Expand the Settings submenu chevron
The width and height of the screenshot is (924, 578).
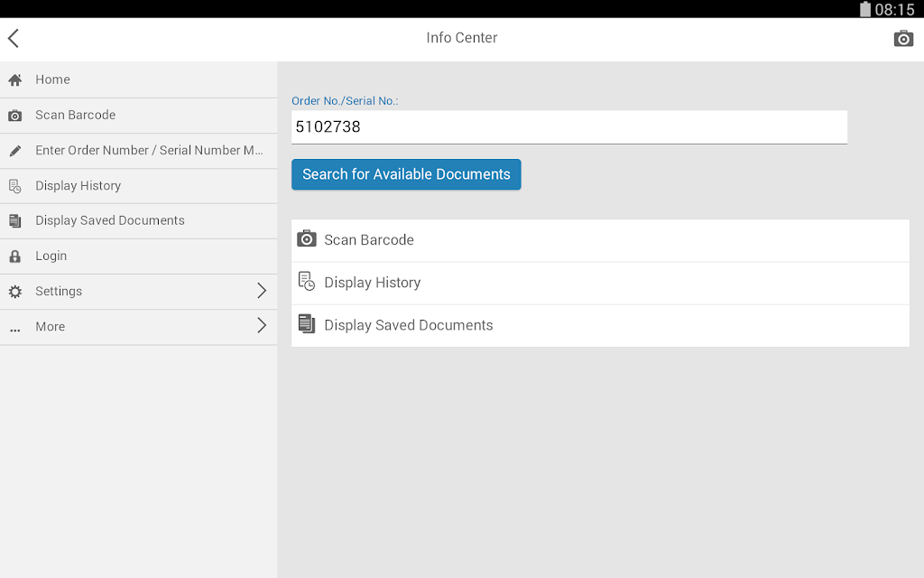[263, 290]
